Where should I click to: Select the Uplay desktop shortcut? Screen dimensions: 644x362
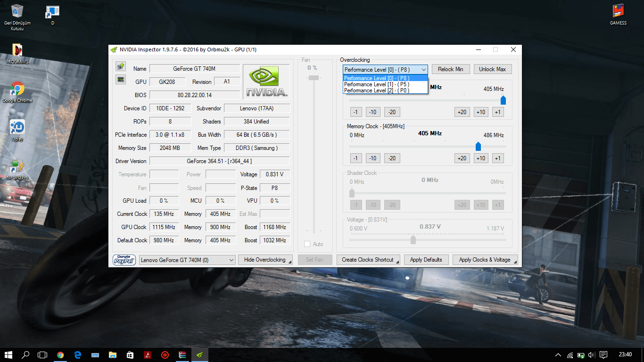[17, 131]
